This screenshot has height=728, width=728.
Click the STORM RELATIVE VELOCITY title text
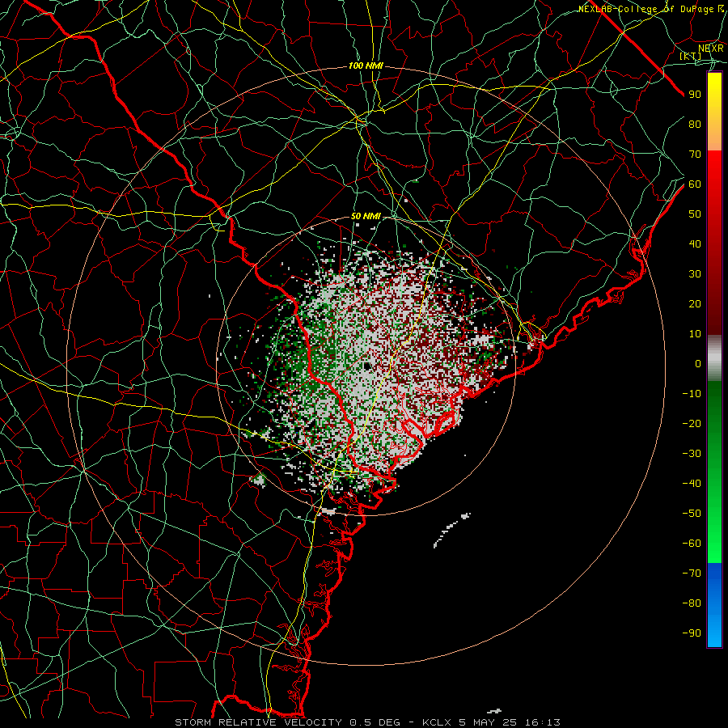click(258, 722)
